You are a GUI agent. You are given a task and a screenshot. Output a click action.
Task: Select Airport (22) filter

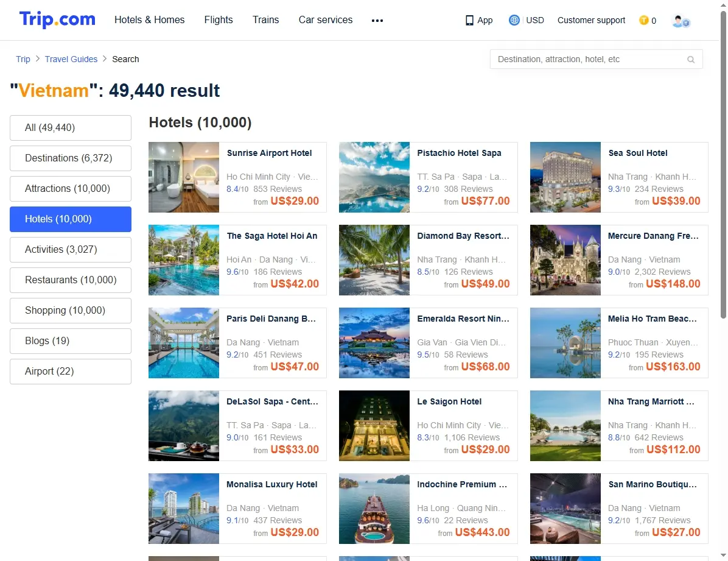coord(71,372)
